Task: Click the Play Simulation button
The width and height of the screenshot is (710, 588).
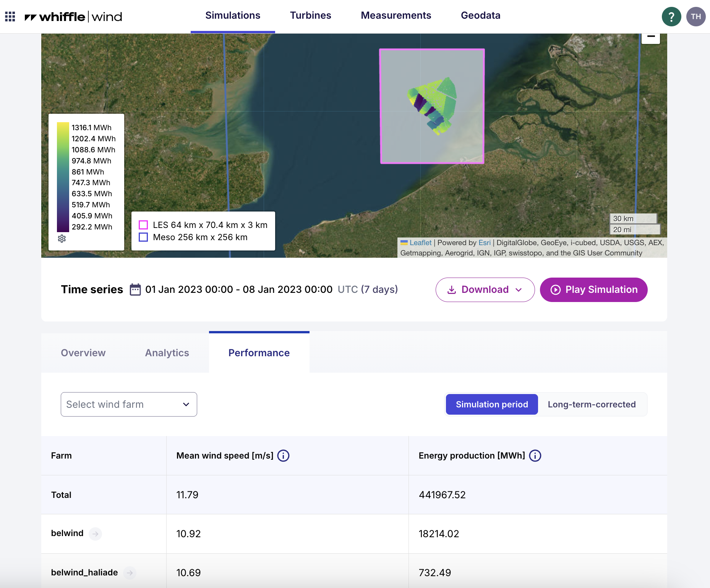Action: tap(593, 290)
